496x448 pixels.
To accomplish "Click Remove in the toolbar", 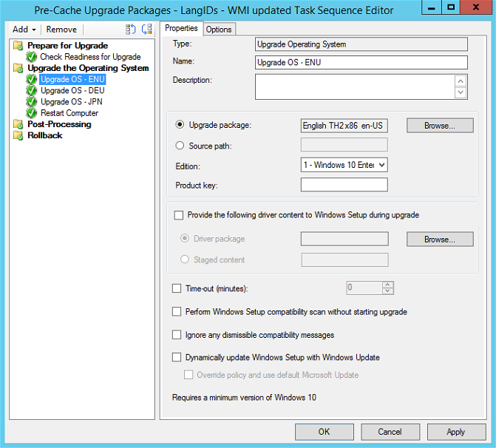I will coord(61,30).
